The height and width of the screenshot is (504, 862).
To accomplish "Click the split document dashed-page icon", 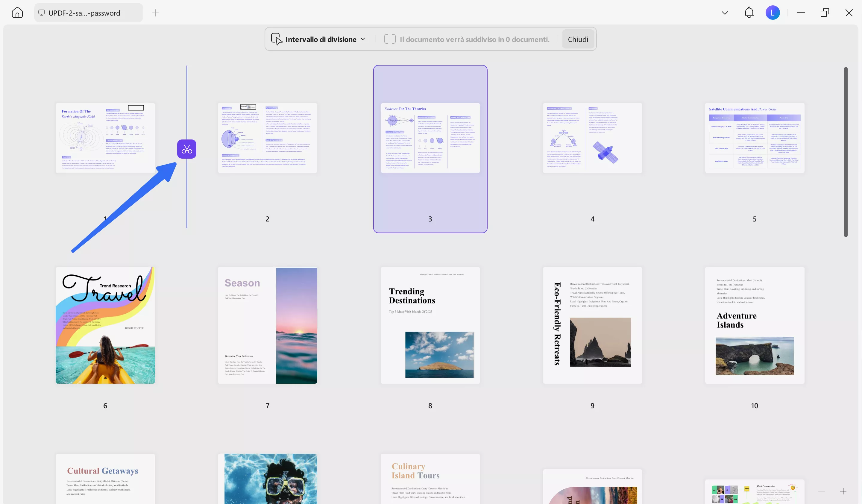I will tap(390, 39).
